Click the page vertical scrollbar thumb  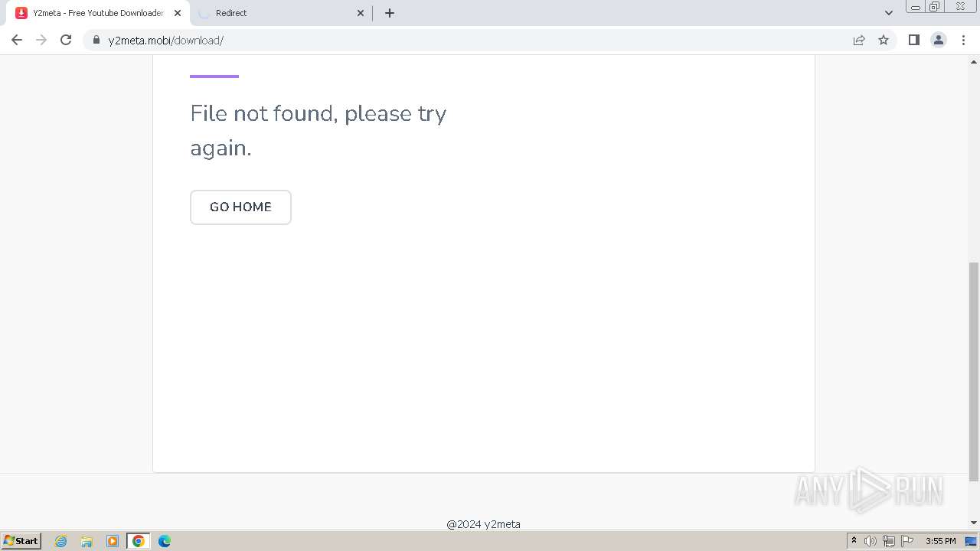[x=974, y=372]
